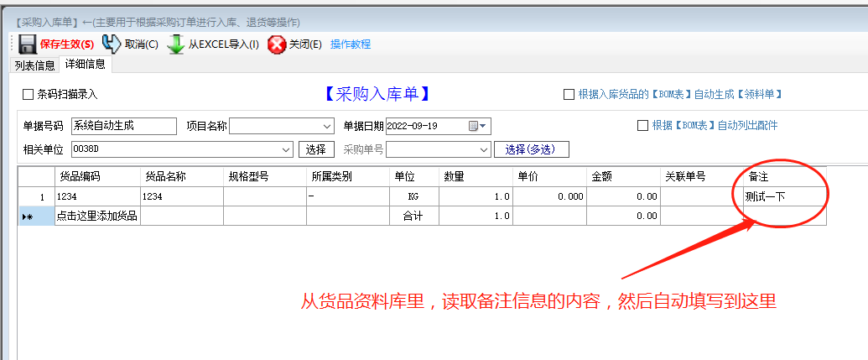The width and height of the screenshot is (868, 360).
Task: Click the 单位 column header
Action: coord(414,177)
